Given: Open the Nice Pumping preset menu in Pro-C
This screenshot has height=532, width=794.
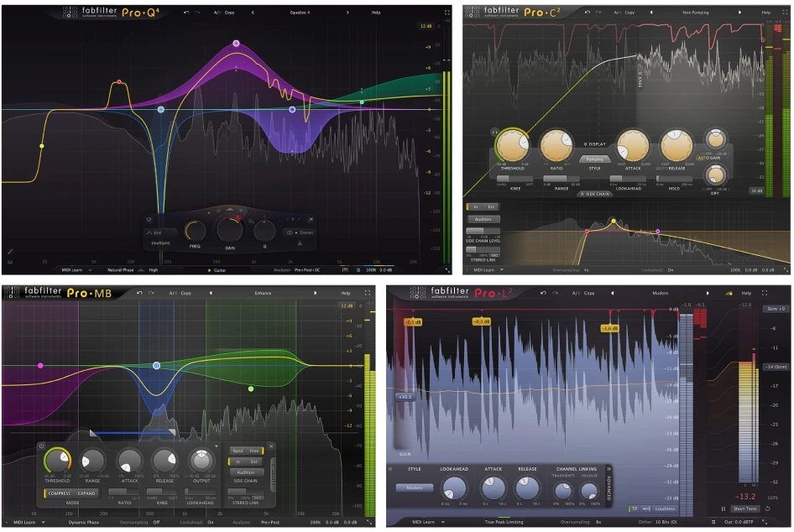Looking at the screenshot, I should click(x=695, y=12).
